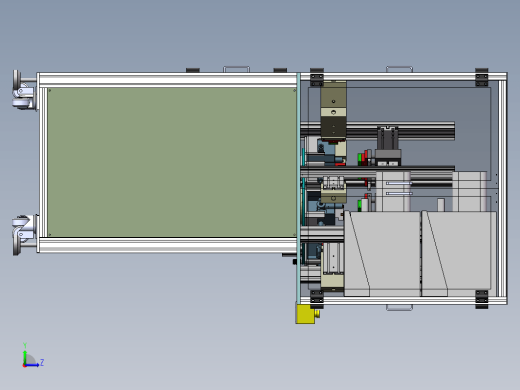Click the top-right black corner bracket

pos(482,77)
